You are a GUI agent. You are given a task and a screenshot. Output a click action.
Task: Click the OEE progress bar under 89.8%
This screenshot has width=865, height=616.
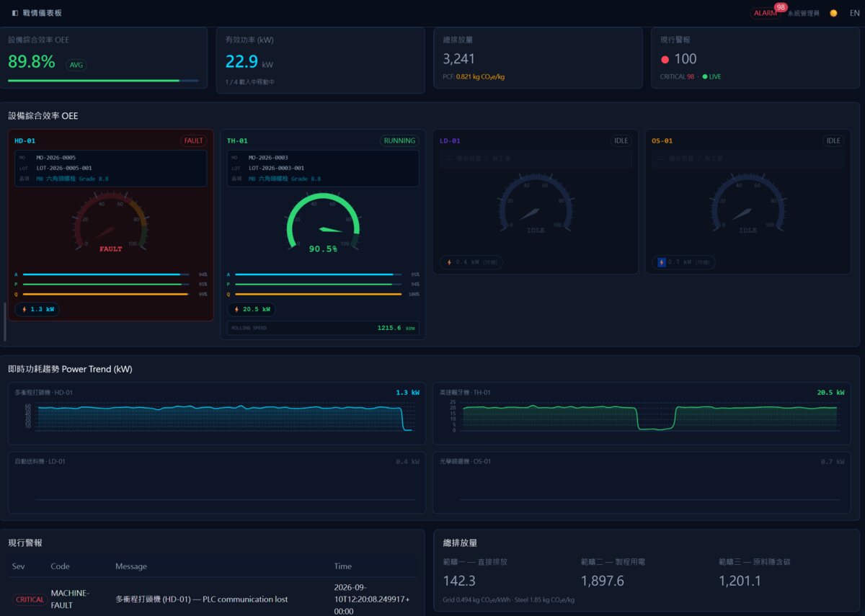click(103, 81)
